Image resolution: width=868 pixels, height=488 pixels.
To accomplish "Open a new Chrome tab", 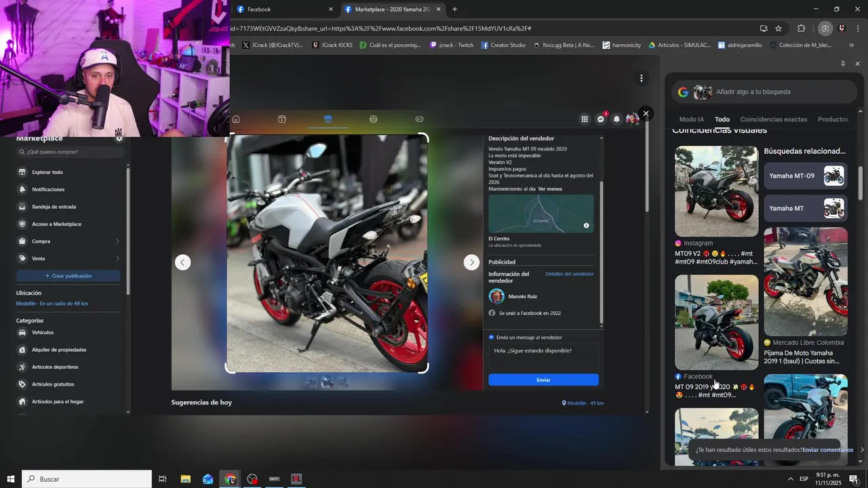I will pos(454,9).
